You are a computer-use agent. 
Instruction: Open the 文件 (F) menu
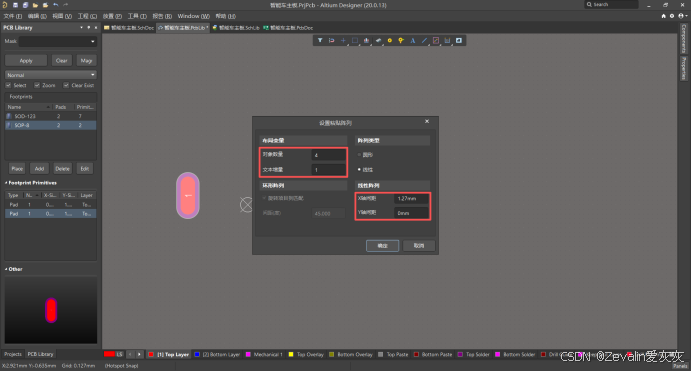[13, 16]
